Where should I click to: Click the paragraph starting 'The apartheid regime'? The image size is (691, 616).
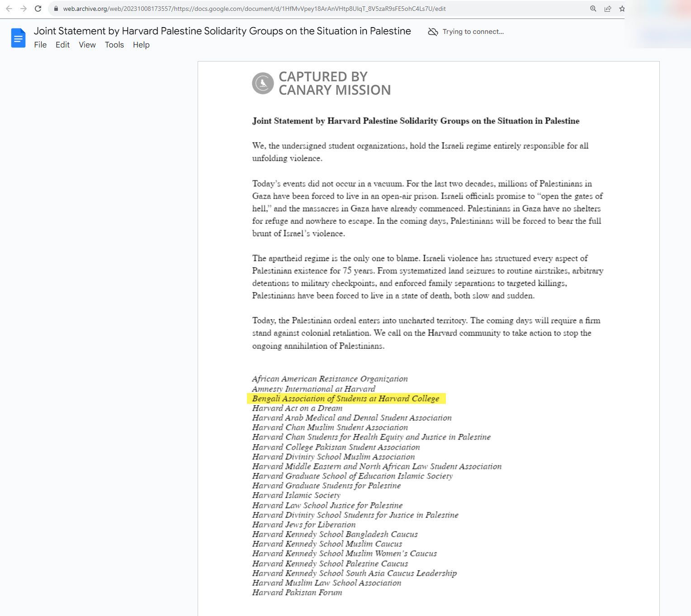pos(428,277)
